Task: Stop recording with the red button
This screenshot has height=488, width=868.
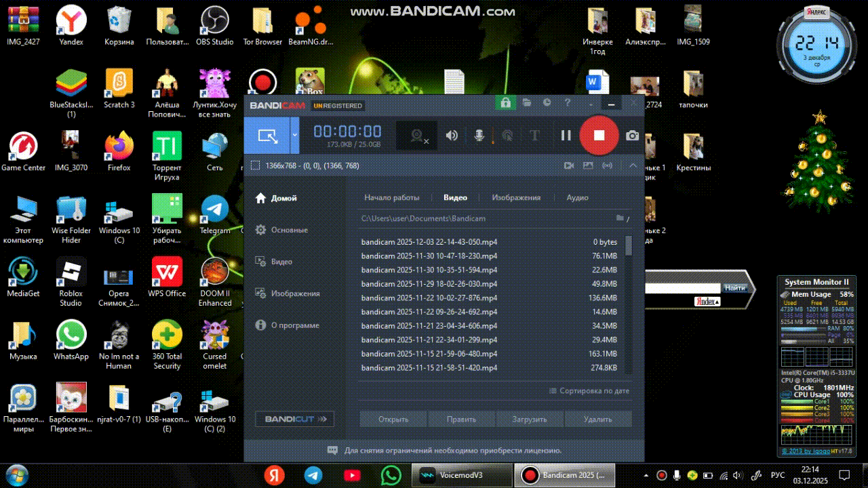Action: pyautogui.click(x=599, y=136)
